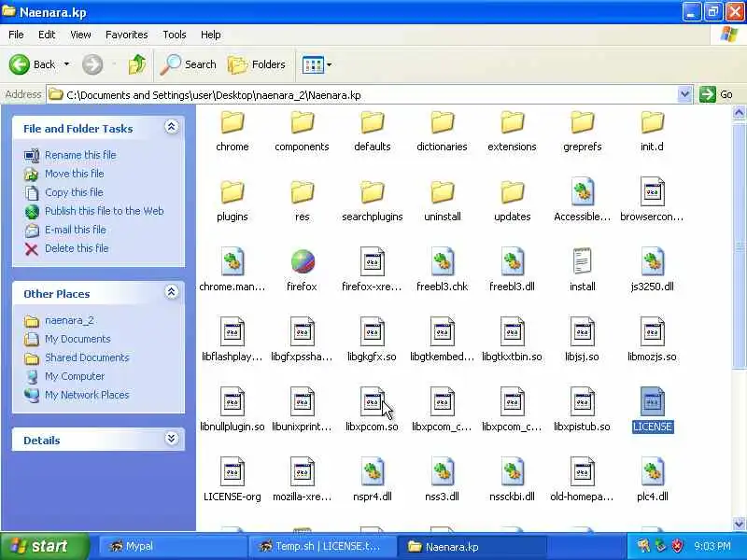The width and height of the screenshot is (747, 560).
Task: Collapse the File and Folder Tasks panel
Action: (172, 127)
